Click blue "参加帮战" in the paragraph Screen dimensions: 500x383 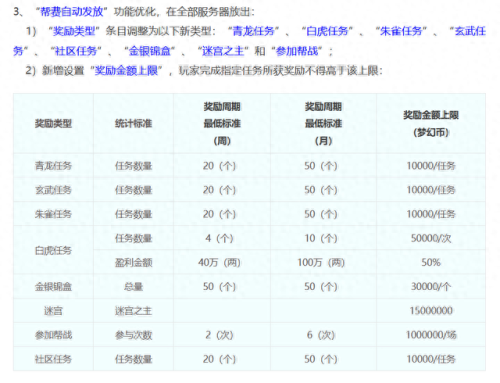click(x=297, y=51)
